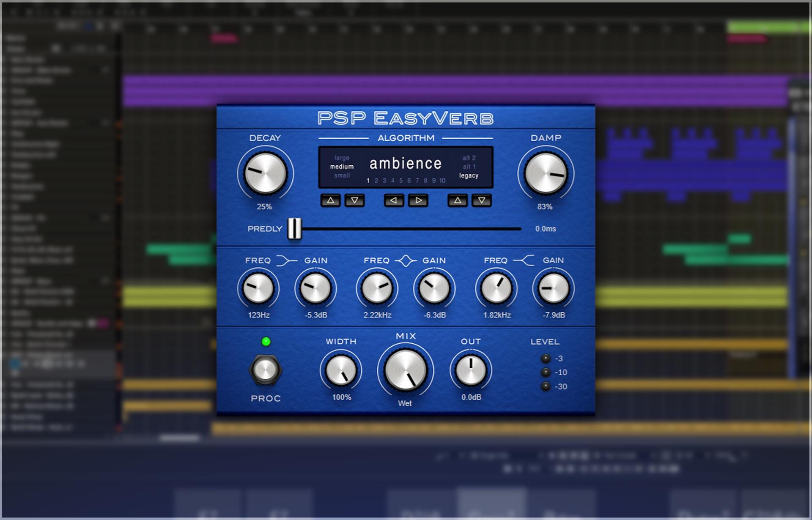812x520 pixels.
Task: Click the -7.9dB gain value
Action: (554, 315)
